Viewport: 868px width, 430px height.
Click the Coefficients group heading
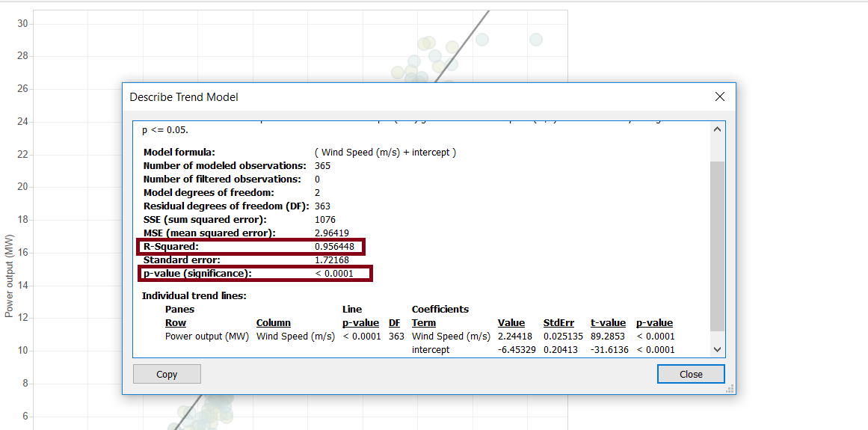440,309
